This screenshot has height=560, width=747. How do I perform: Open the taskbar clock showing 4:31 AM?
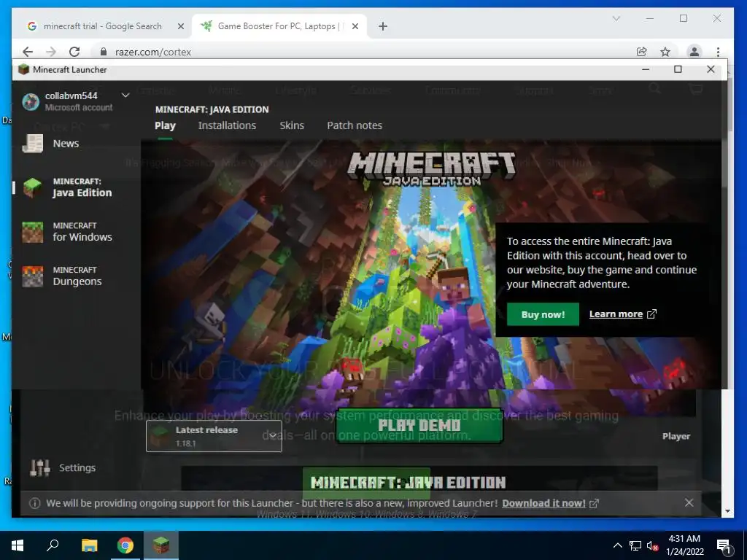684,545
